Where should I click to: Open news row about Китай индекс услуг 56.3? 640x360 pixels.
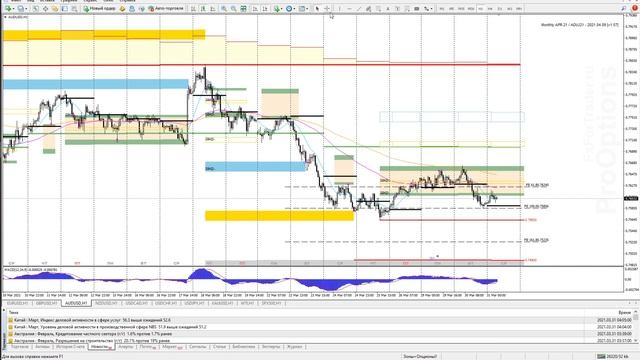pyautogui.click(x=320, y=320)
